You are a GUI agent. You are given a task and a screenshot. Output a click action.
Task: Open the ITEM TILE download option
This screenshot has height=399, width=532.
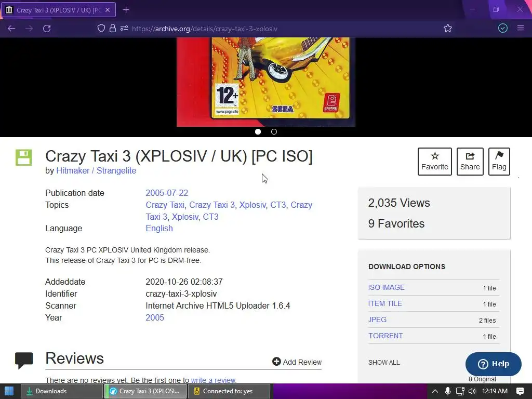(x=385, y=303)
